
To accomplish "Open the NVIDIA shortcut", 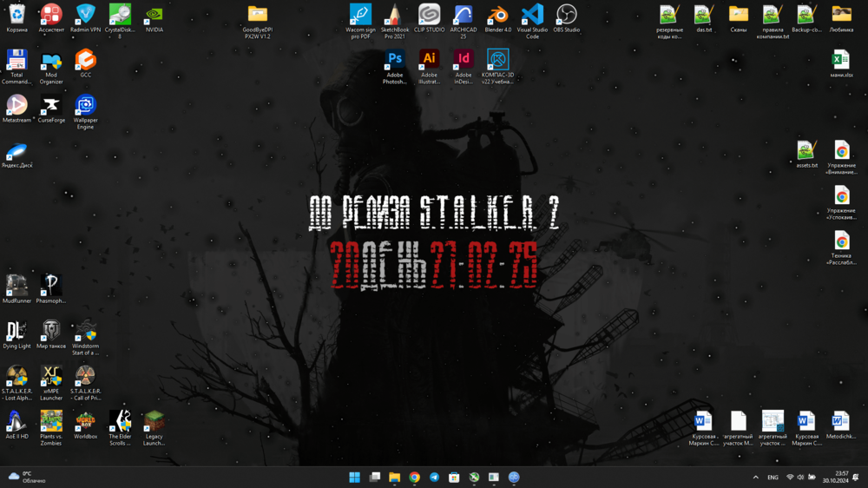I will (154, 18).
